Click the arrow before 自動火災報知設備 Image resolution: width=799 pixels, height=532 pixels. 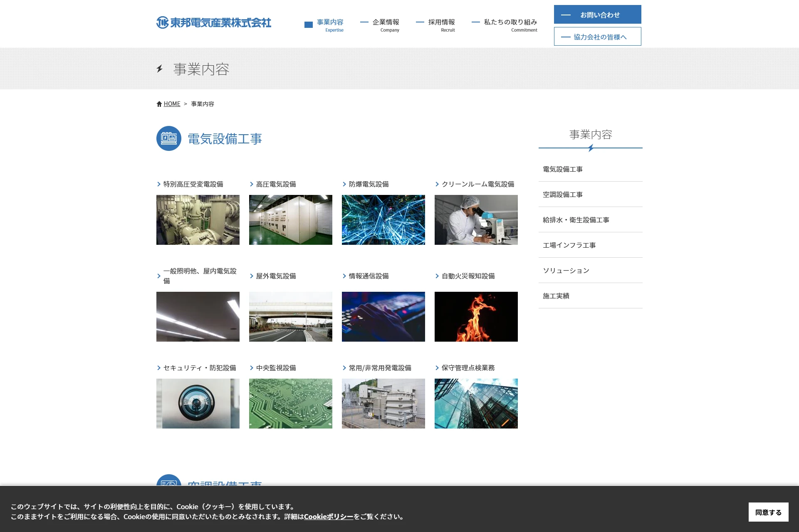point(437,276)
